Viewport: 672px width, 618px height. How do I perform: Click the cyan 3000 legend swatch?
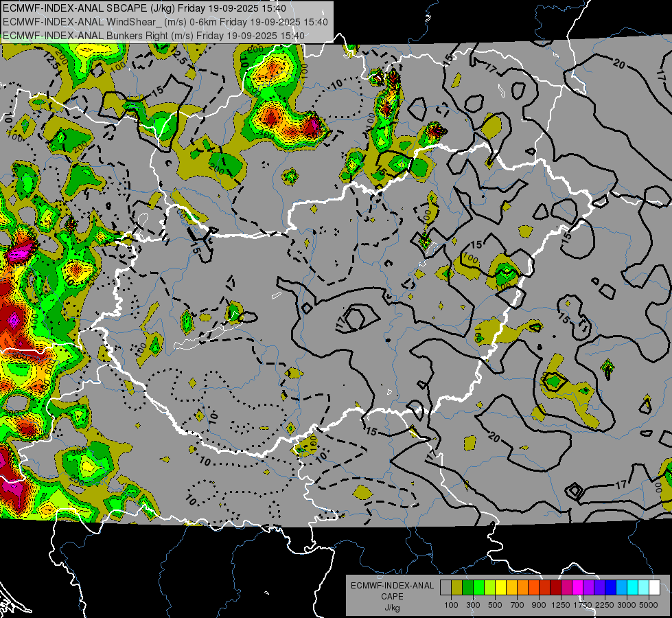pos(633,587)
